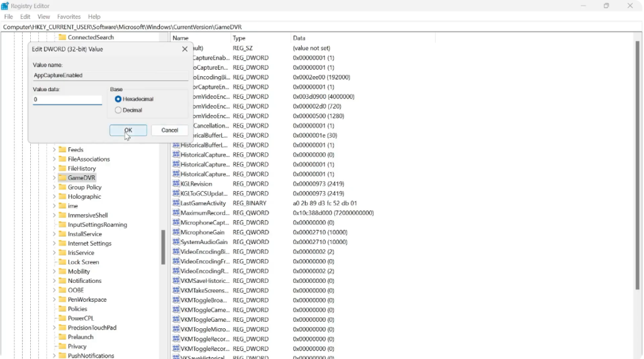The image size is (644, 359).
Task: Click the VideoEncodingFr... value icon
Action: [x=176, y=262]
